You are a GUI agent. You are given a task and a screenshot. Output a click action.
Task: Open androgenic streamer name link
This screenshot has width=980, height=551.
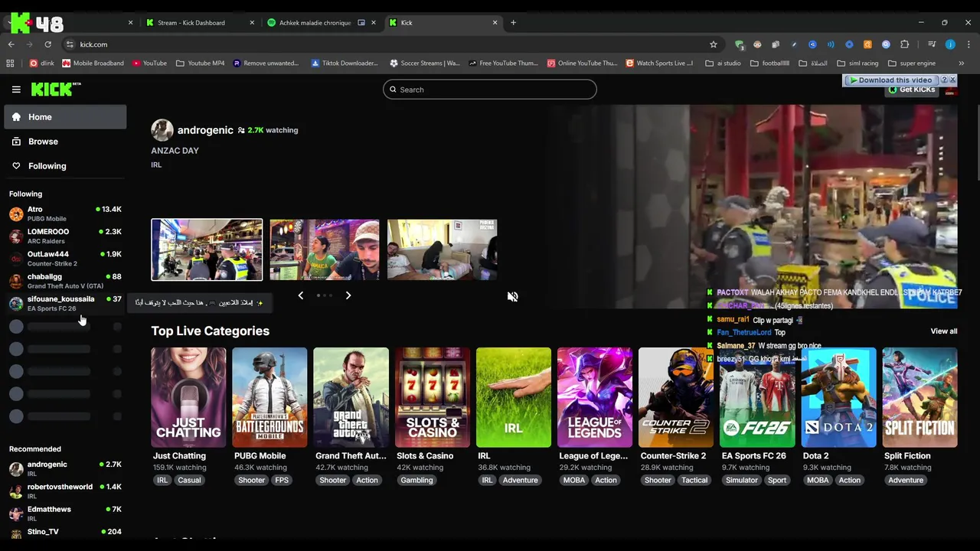point(205,130)
